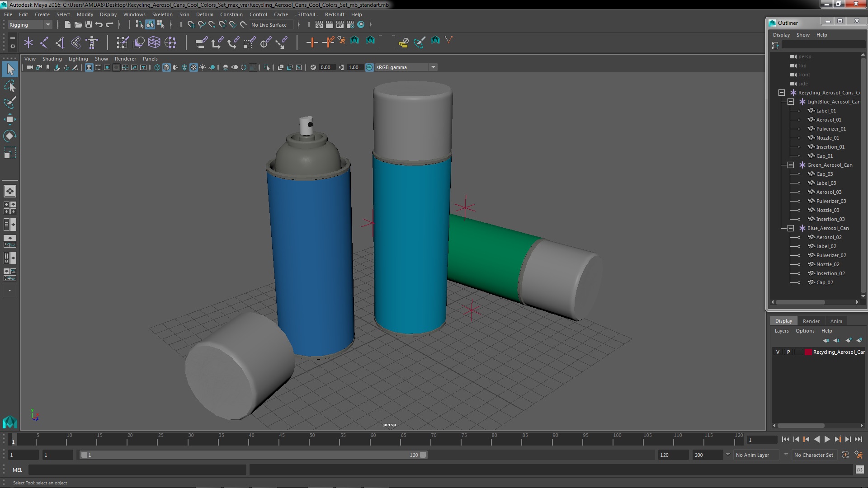
Task: Click the MEL command input line
Action: click(x=137, y=470)
